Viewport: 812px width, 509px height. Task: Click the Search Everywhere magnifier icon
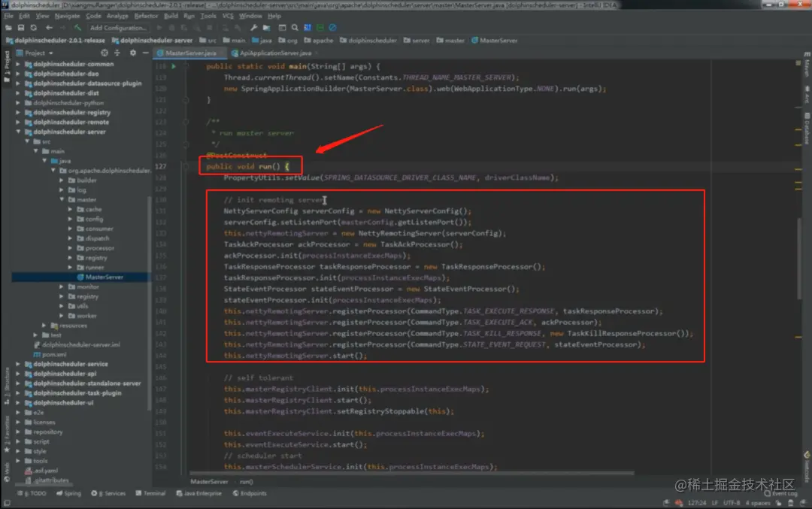pos(295,28)
